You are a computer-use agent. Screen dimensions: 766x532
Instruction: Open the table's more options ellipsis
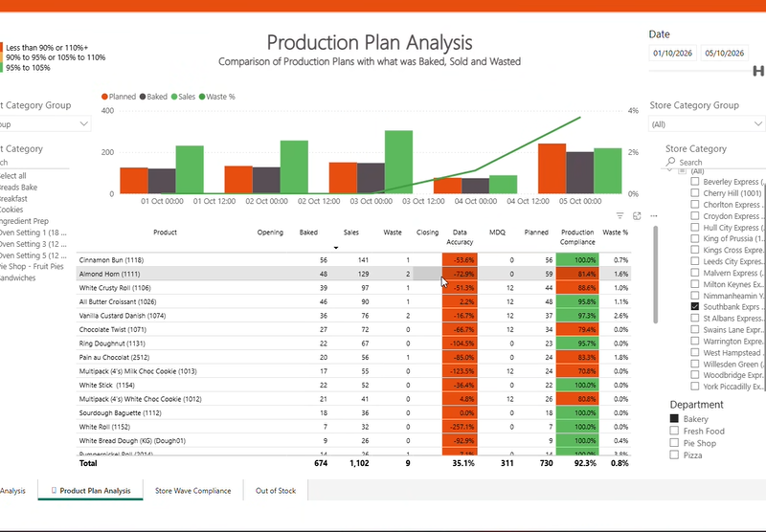654,215
